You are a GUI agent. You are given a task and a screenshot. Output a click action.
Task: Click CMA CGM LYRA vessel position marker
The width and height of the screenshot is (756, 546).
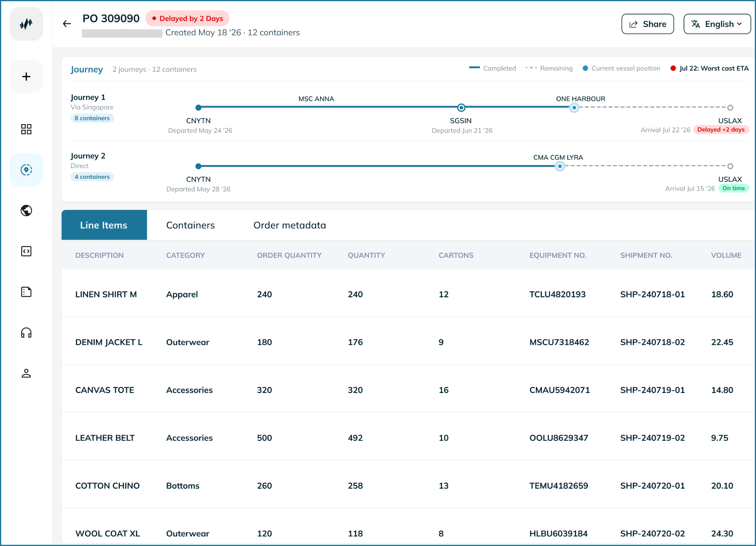[560, 166]
